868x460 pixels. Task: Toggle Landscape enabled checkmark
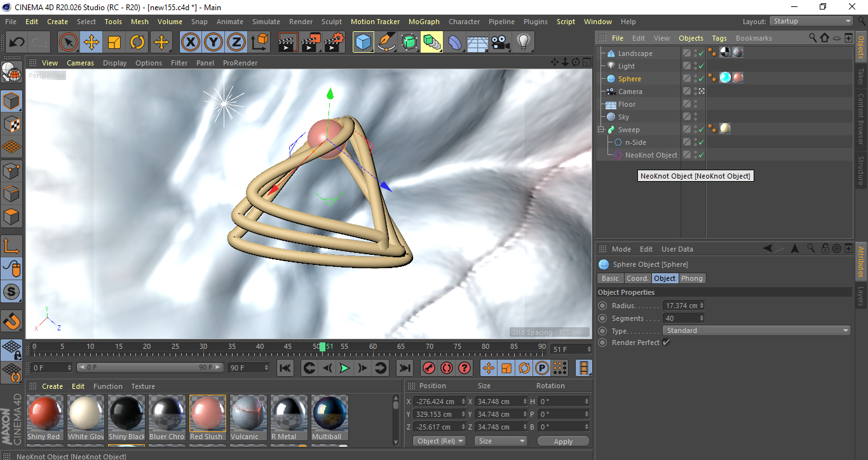point(701,53)
